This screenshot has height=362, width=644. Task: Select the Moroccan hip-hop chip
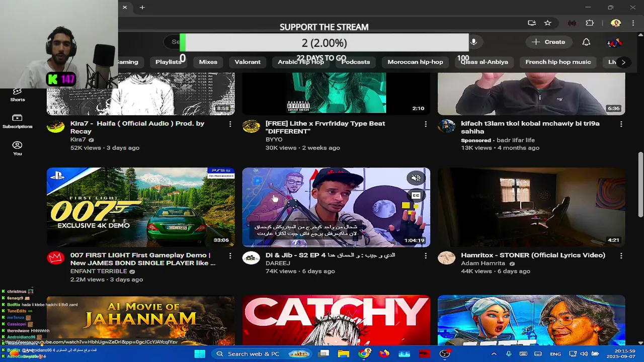click(x=416, y=62)
